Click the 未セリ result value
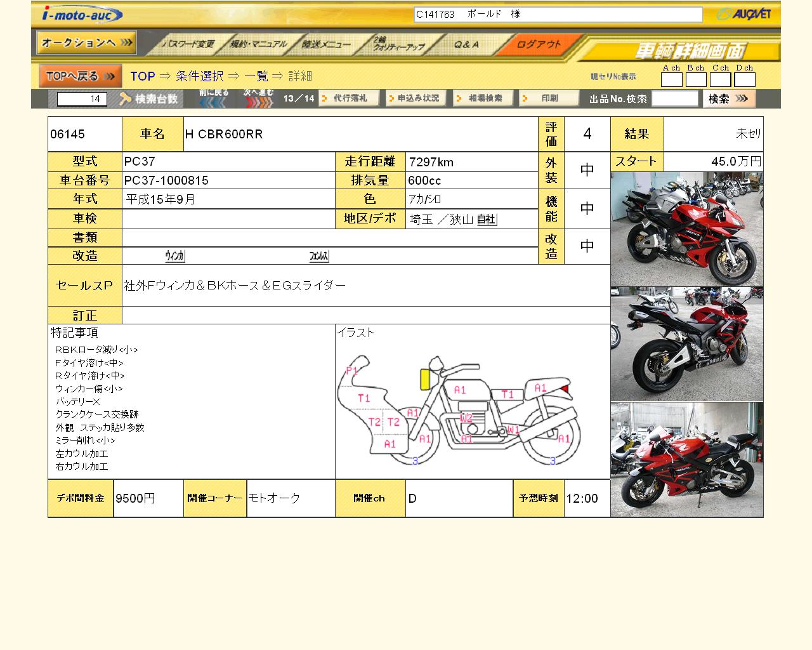 pyautogui.click(x=749, y=134)
